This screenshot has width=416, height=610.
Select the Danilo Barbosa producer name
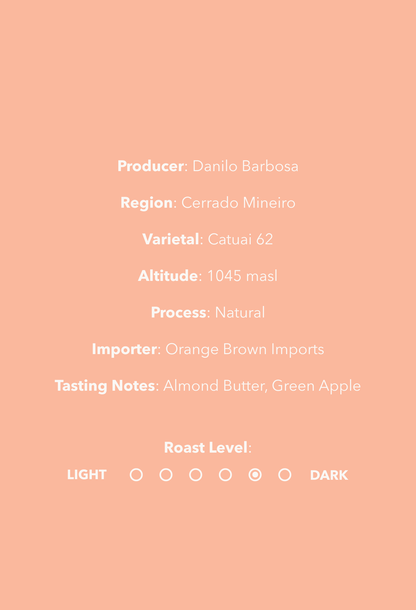coord(246,166)
